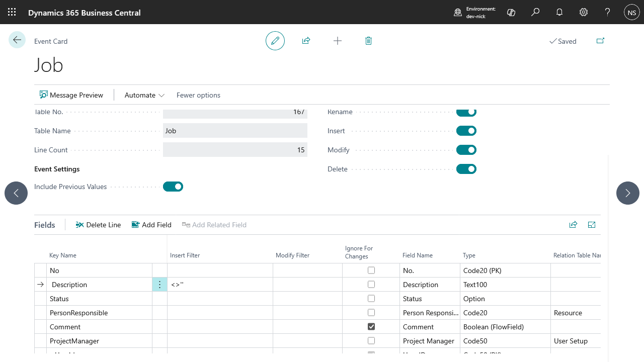Click Delete Line in the Fields toolbar
The width and height of the screenshot is (644, 362).
coord(98,225)
